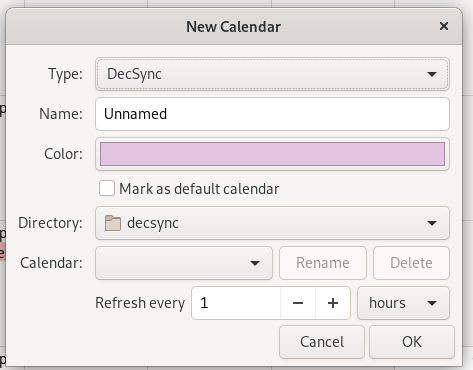This screenshot has height=370, width=473.
Task: Click the Rename button
Action: click(323, 263)
